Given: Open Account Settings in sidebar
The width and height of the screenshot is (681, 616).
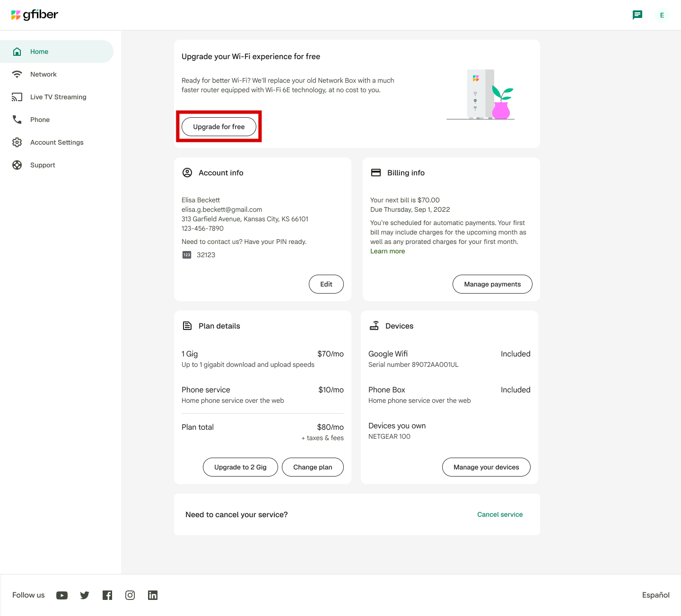Looking at the screenshot, I should coord(57,142).
